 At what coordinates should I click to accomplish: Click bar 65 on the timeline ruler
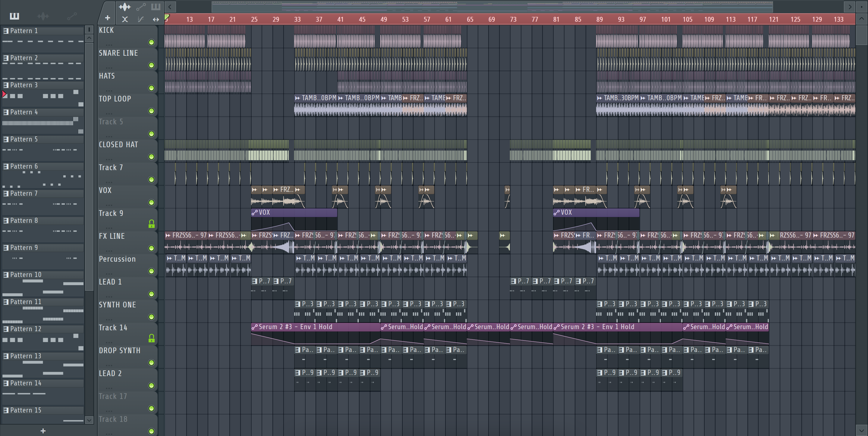470,19
